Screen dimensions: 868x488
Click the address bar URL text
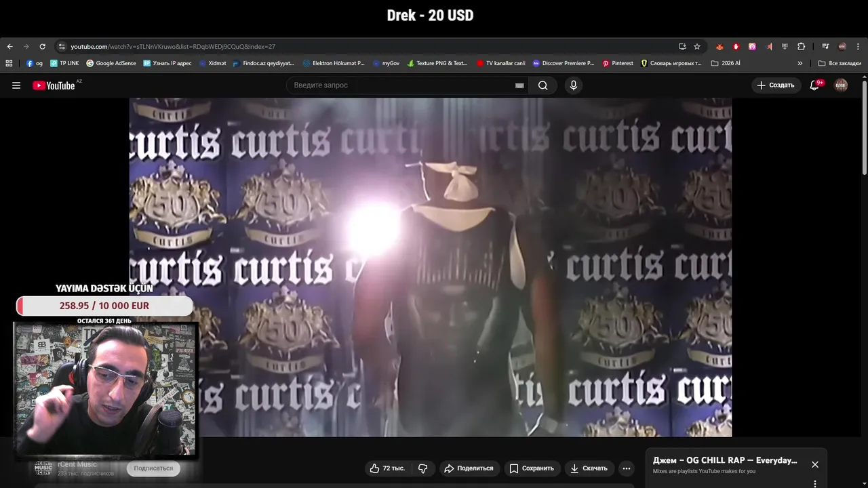(173, 47)
